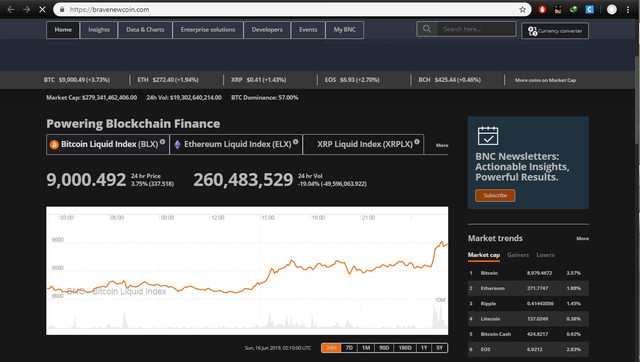
Task: Click the info icon beside XRP Liquid Index
Action: [x=417, y=142]
